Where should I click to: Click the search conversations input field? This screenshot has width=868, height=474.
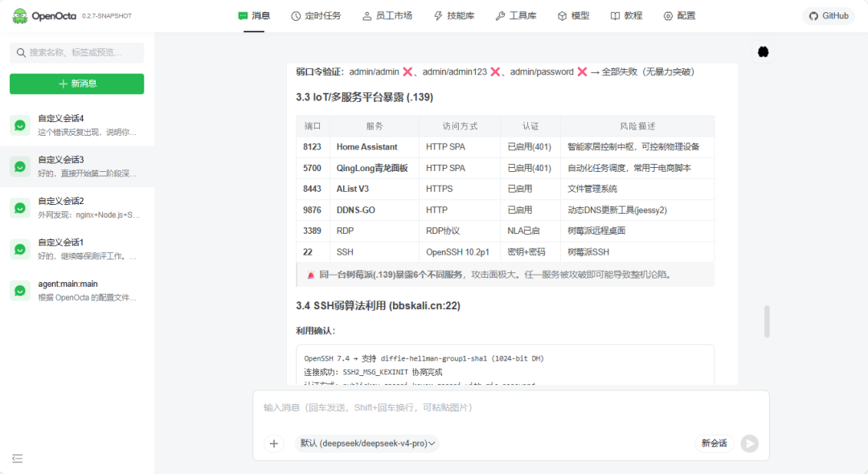pyautogui.click(x=77, y=52)
